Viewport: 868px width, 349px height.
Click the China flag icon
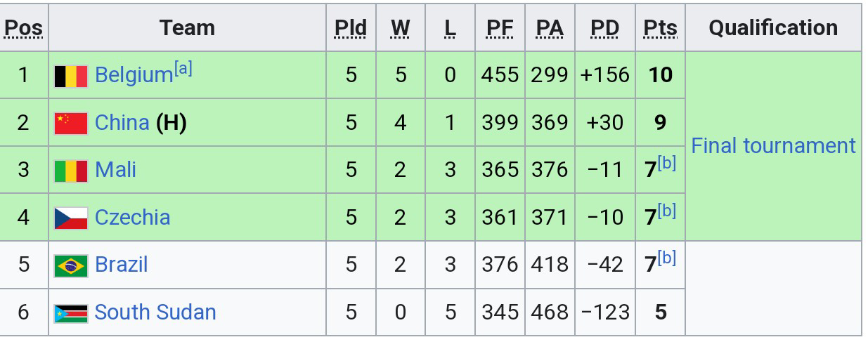tap(71, 123)
